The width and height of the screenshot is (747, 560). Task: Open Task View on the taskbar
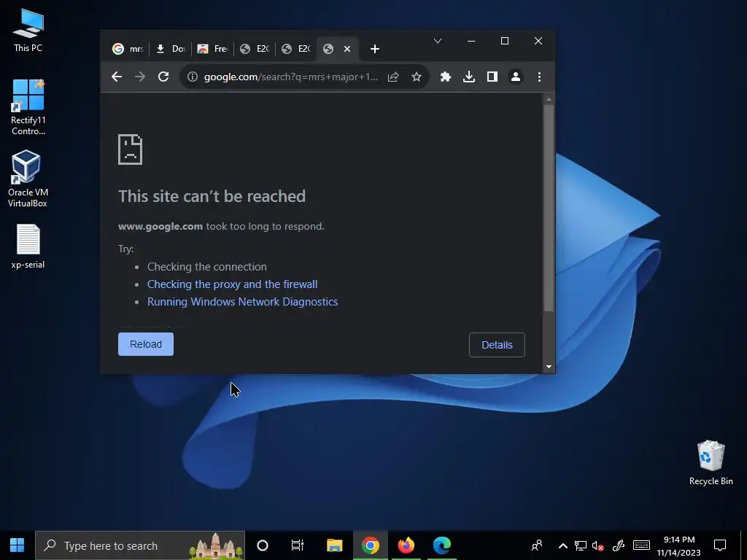[298, 545]
